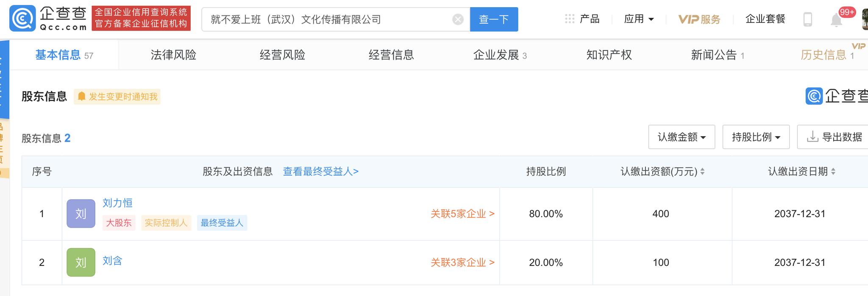Click the 100 capital contribution cell
Image resolution: width=868 pixels, height=296 pixels.
(661, 262)
